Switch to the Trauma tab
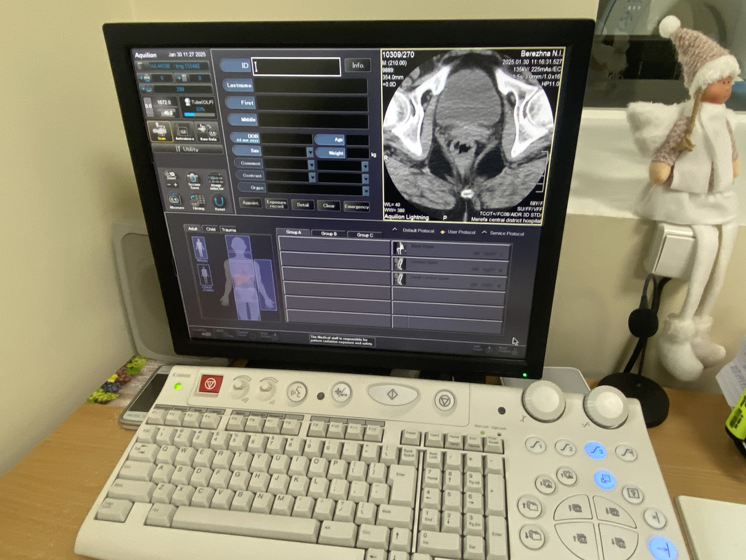This screenshot has width=746, height=560. click(x=228, y=229)
